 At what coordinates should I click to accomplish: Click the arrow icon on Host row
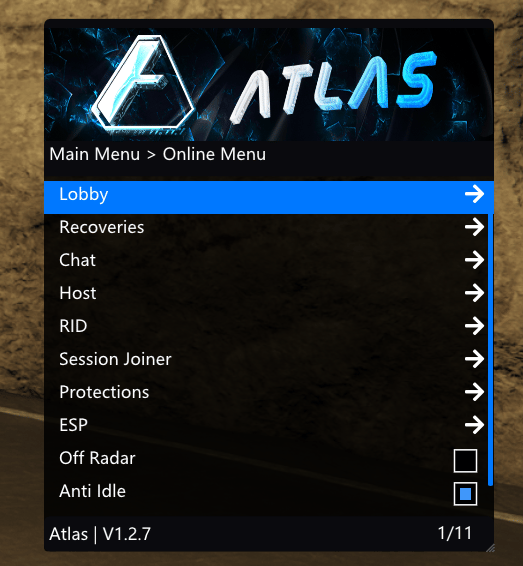click(474, 293)
